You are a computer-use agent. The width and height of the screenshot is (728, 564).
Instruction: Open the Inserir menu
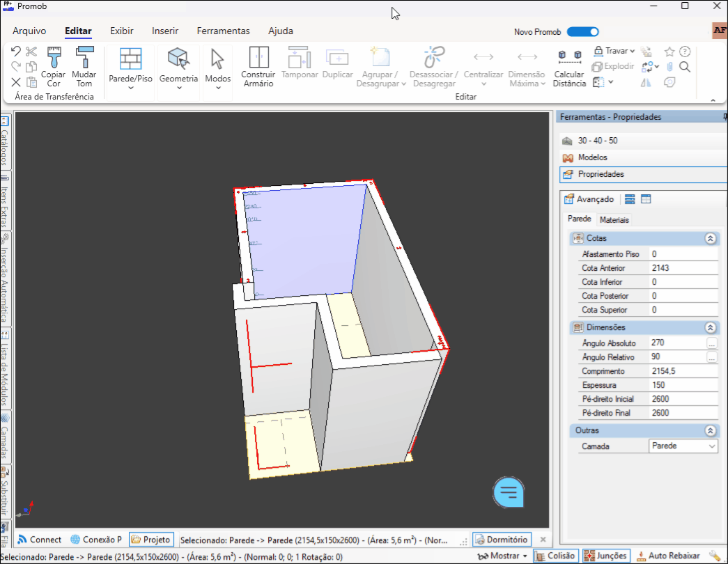coord(165,31)
